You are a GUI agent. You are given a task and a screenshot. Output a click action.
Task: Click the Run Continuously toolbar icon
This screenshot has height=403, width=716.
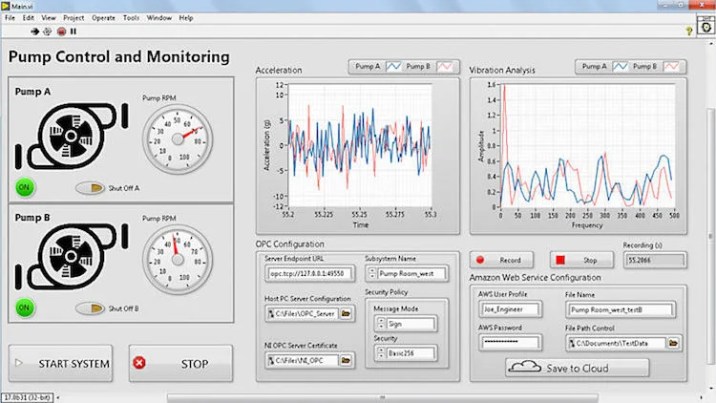[47, 31]
